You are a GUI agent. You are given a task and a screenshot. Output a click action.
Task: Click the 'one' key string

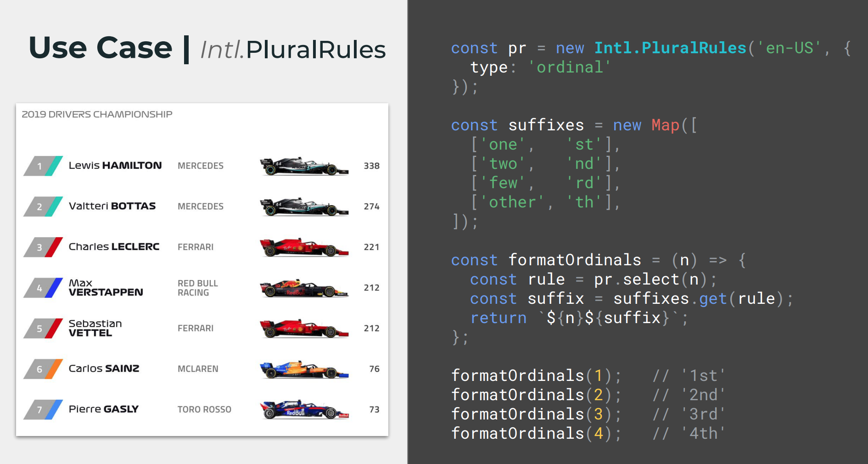click(503, 145)
